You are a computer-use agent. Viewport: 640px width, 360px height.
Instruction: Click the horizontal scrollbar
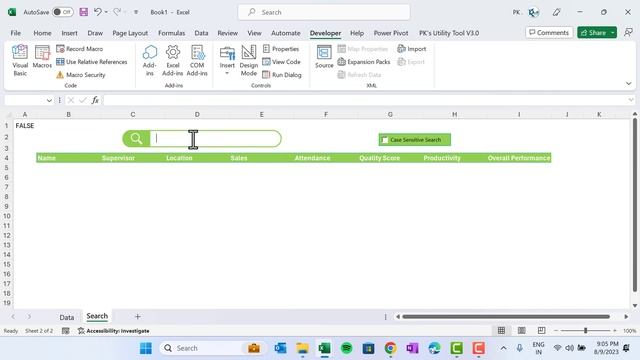[x=506, y=317]
